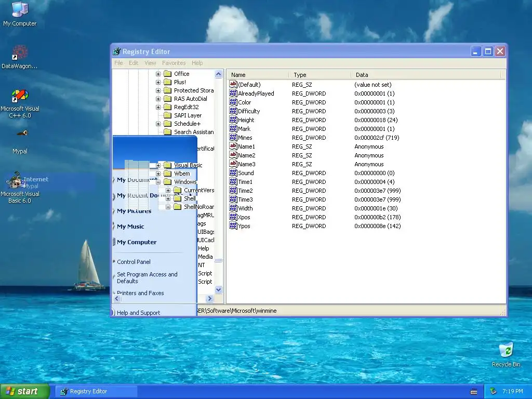
Task: Open Printers and Faxes
Action: (x=140, y=293)
